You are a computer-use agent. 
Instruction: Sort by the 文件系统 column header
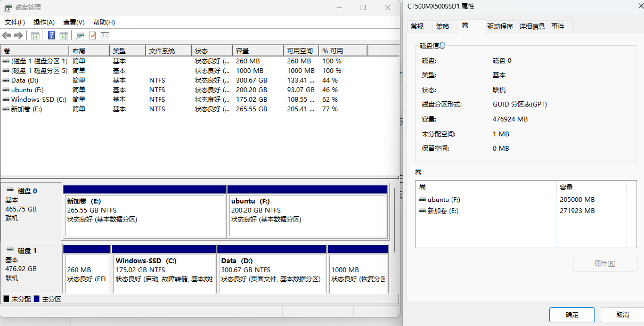[x=168, y=51]
